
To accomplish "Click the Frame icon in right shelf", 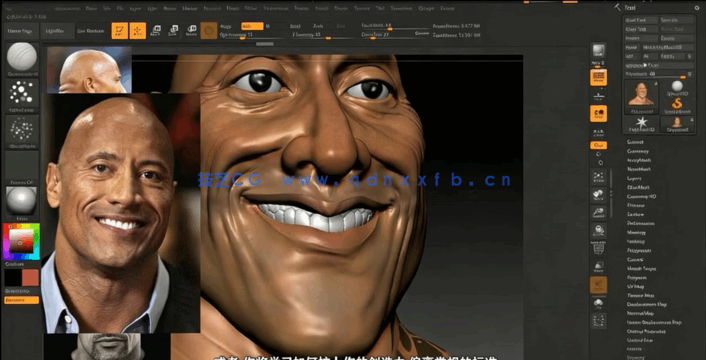I will (598, 178).
